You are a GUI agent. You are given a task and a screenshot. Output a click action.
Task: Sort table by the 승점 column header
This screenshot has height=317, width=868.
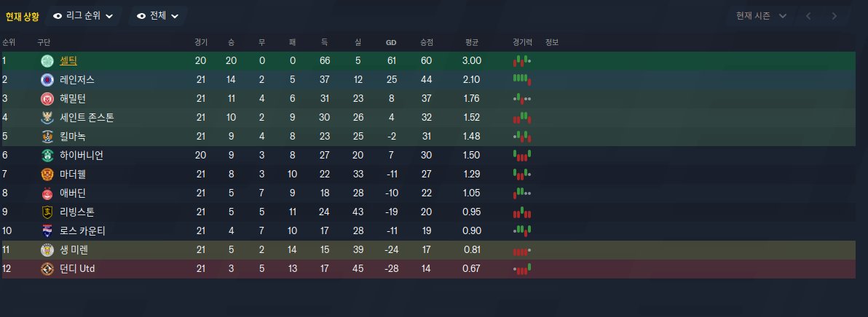click(426, 42)
